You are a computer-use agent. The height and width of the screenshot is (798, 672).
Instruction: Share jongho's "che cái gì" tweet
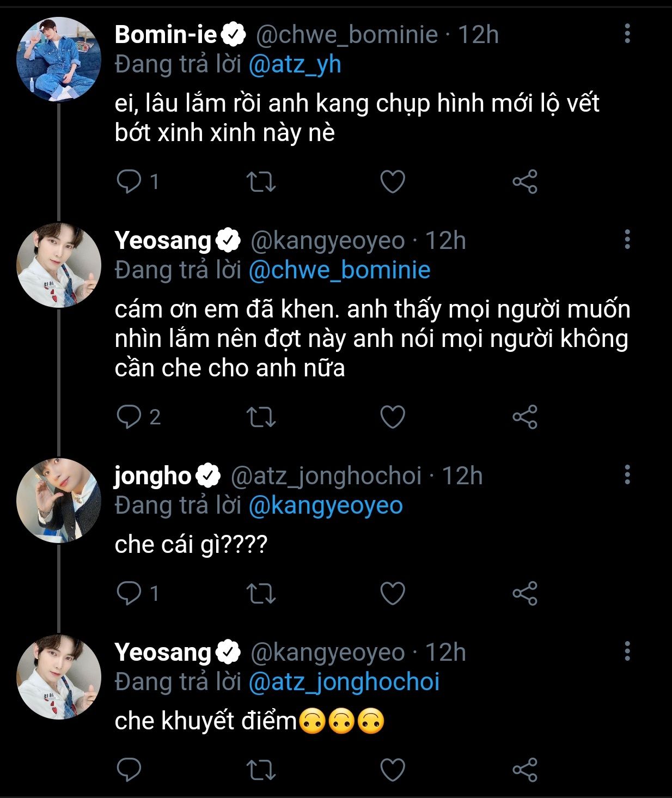click(x=525, y=593)
